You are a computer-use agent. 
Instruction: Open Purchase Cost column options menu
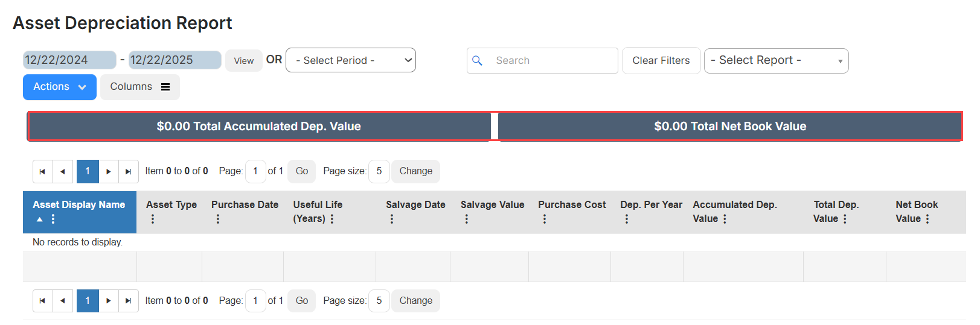click(x=544, y=219)
